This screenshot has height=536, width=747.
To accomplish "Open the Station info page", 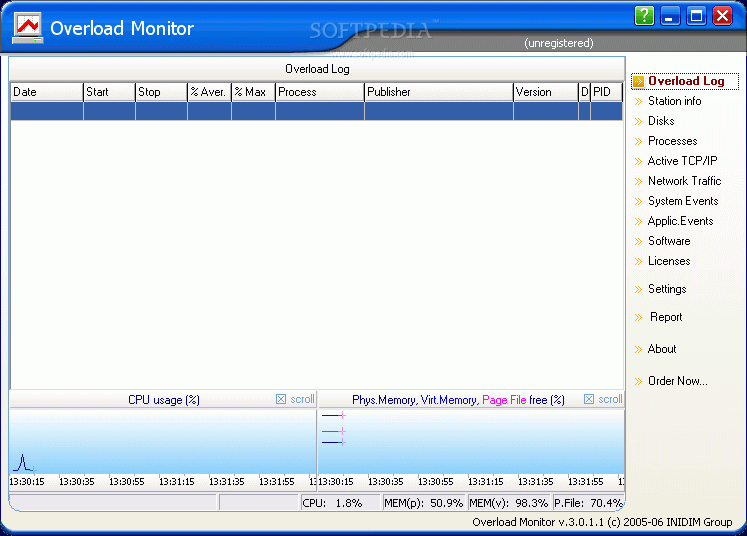I will (x=675, y=101).
